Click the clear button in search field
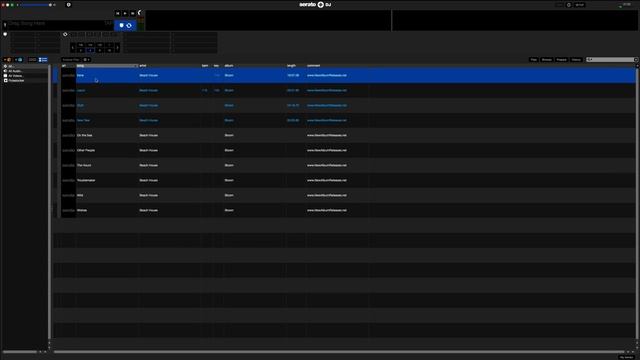 [x=636, y=60]
